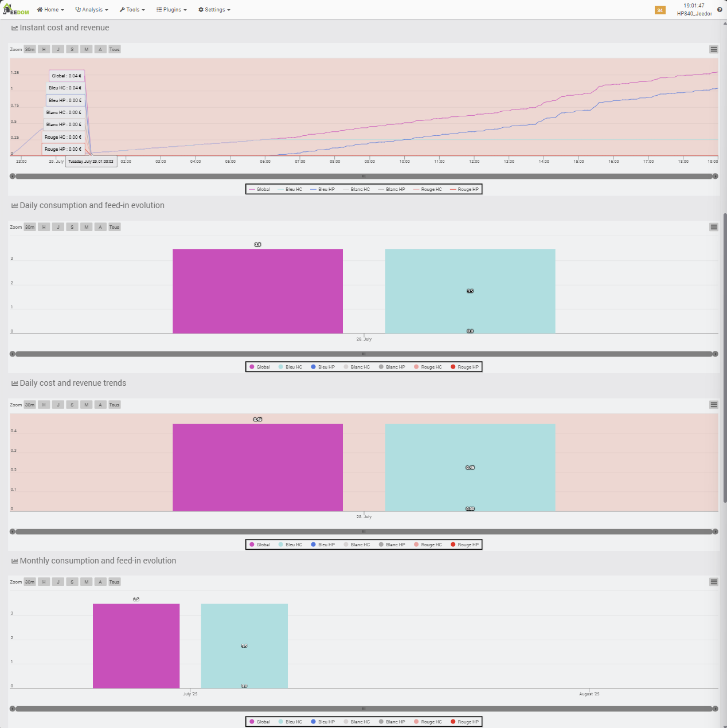727x728 pixels.
Task: Expand the Home dropdown menu
Action: pyautogui.click(x=50, y=10)
